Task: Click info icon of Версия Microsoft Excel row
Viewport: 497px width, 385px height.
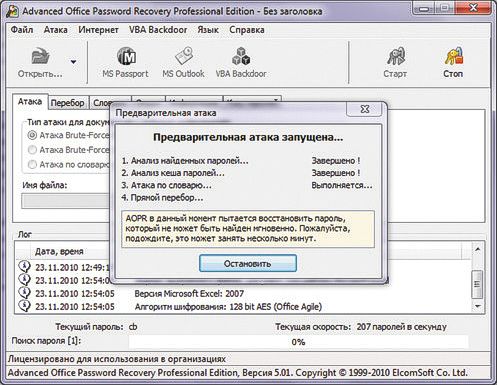Action: 24,293
